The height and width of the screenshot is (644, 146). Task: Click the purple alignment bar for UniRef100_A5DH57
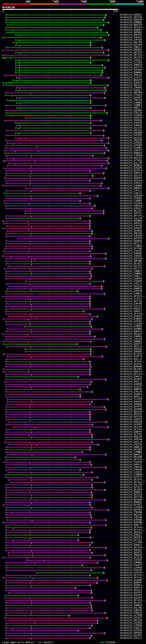point(56,50)
